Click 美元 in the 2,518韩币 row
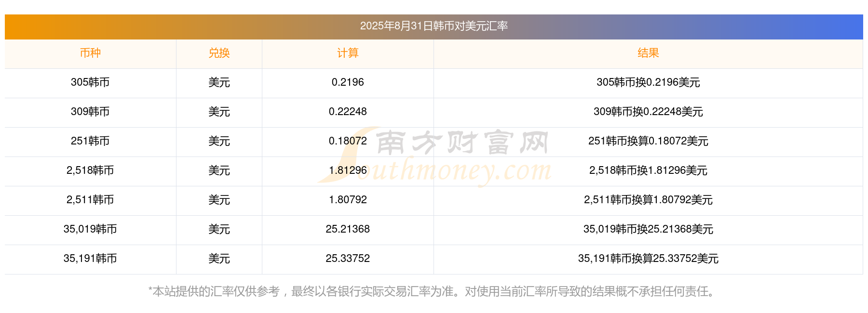 219,170
